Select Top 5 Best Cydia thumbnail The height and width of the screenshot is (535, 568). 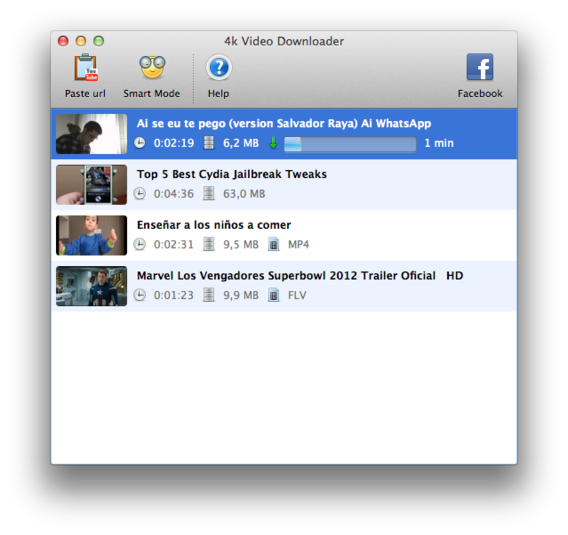(92, 185)
